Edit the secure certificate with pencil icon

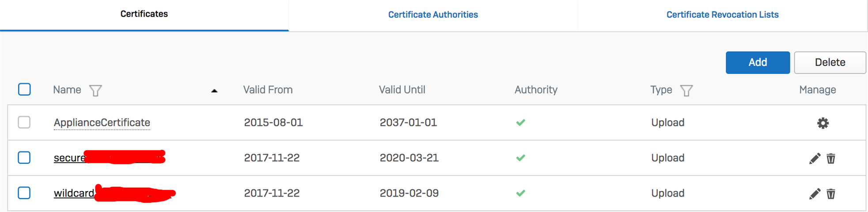point(815,158)
